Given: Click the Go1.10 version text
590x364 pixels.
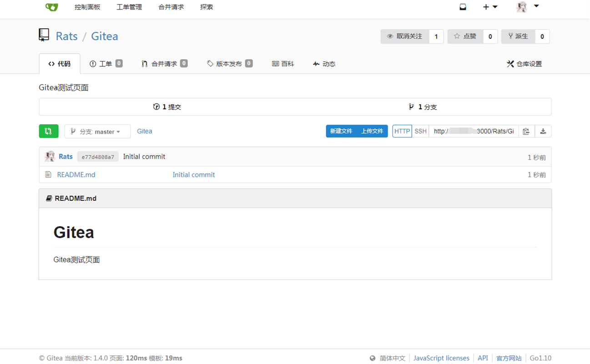Looking at the screenshot, I should (540, 359).
